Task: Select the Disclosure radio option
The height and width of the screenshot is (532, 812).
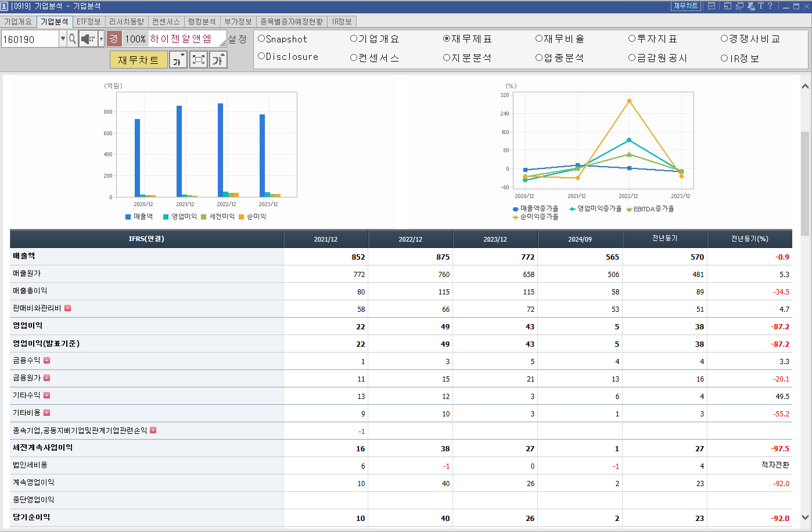Action: pyautogui.click(x=261, y=56)
